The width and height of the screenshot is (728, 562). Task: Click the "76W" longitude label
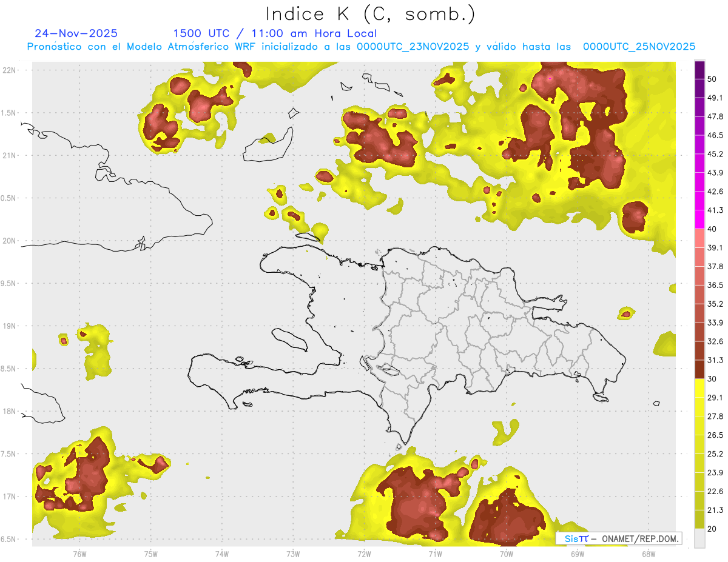[x=79, y=554]
